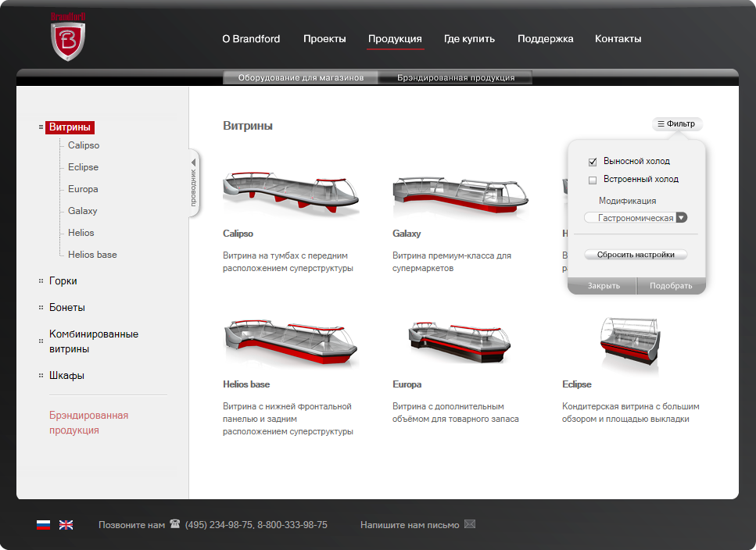Select Galaxy in the sidebar tree
This screenshot has width=756, height=550.
82,210
